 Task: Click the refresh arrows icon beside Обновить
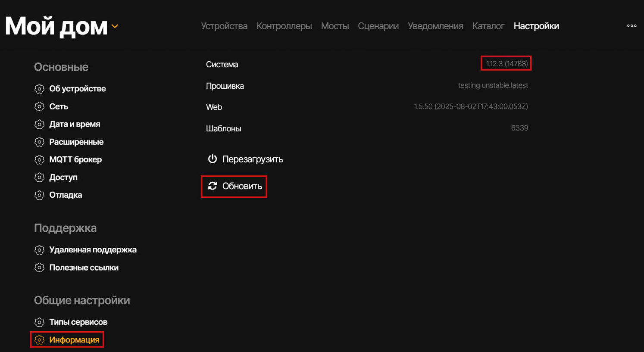point(212,186)
